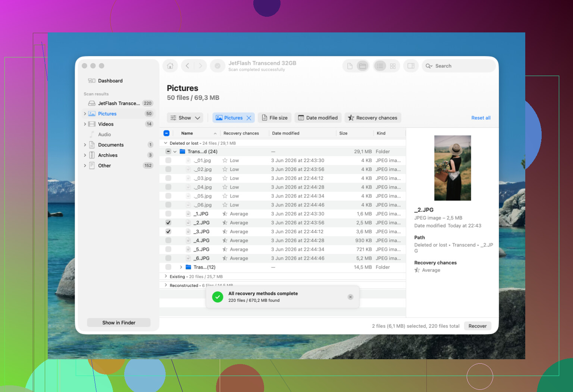Select the ._06.jpg file row
The height and width of the screenshot is (392, 573).
click(x=282, y=205)
